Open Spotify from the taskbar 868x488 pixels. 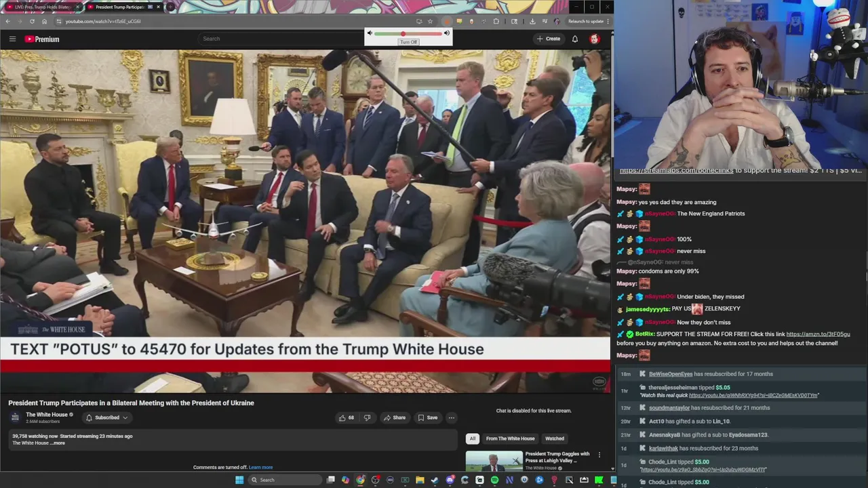point(494,480)
